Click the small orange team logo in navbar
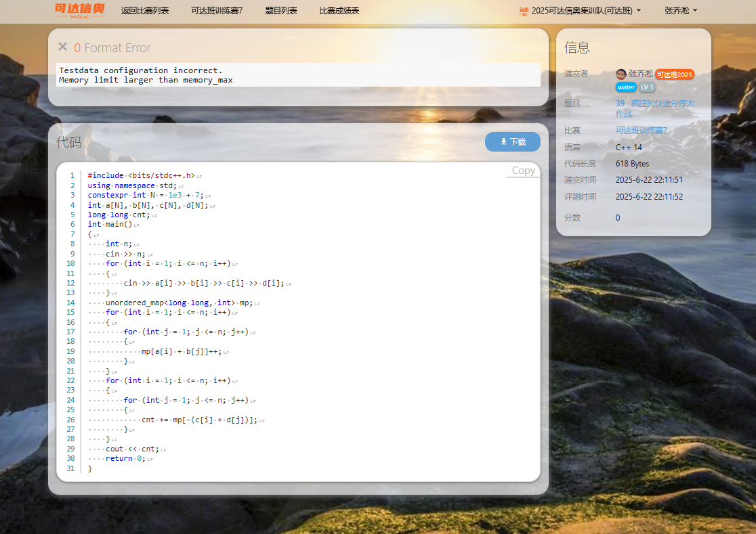Viewport: 756px width, 534px height. [x=523, y=11]
